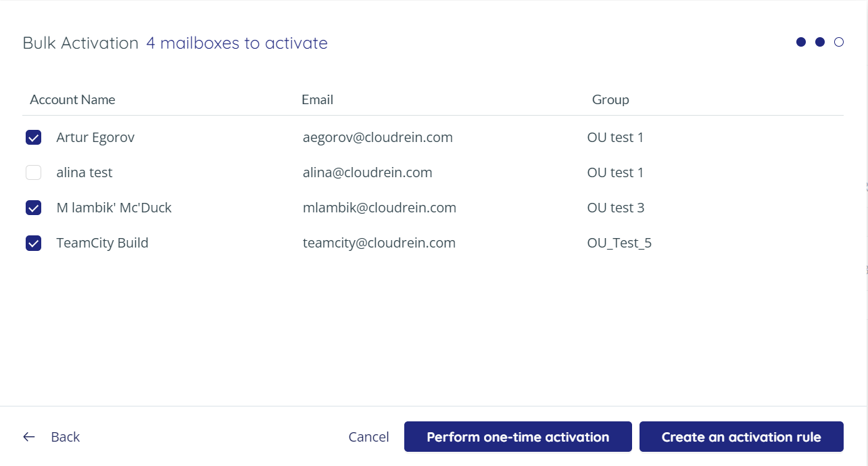
Task: Uncheck the Artur Egorov checkbox
Action: coord(34,137)
